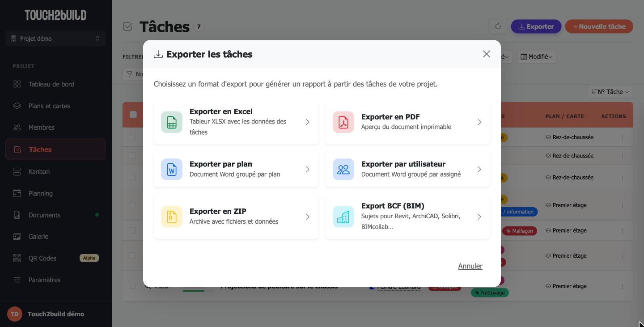The height and width of the screenshot is (327, 644).
Task: Expand the Modifié date filter dropdown
Action: point(537,57)
